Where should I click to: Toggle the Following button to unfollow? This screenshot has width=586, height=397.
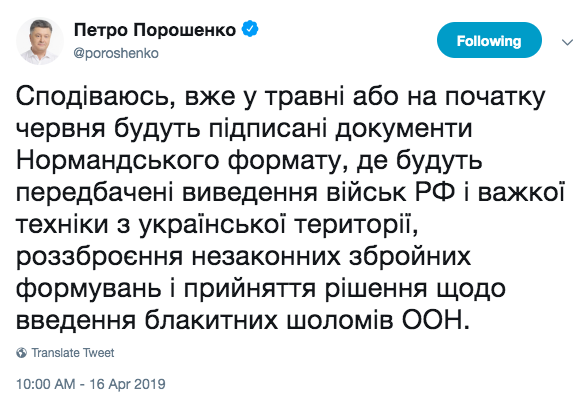[x=489, y=40]
